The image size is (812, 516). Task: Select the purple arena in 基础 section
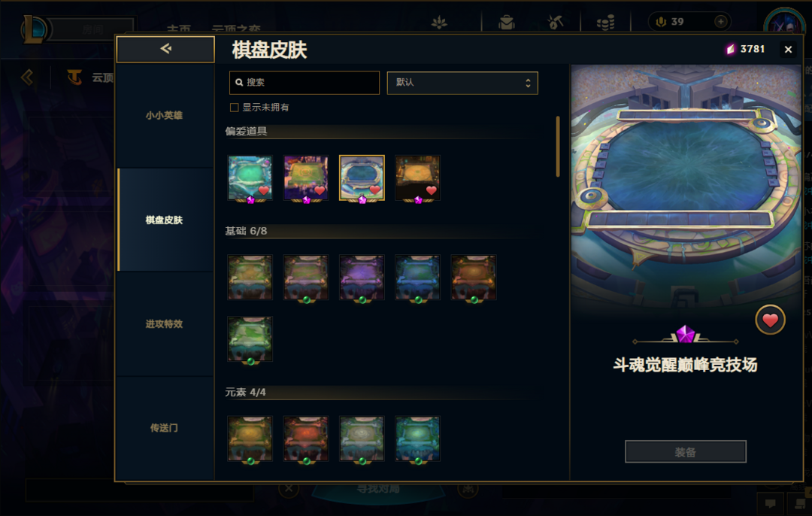pyautogui.click(x=362, y=277)
